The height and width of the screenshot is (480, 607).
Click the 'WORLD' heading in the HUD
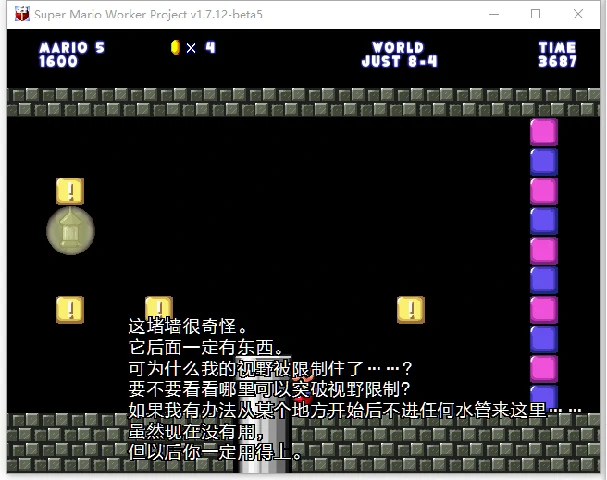398,48
